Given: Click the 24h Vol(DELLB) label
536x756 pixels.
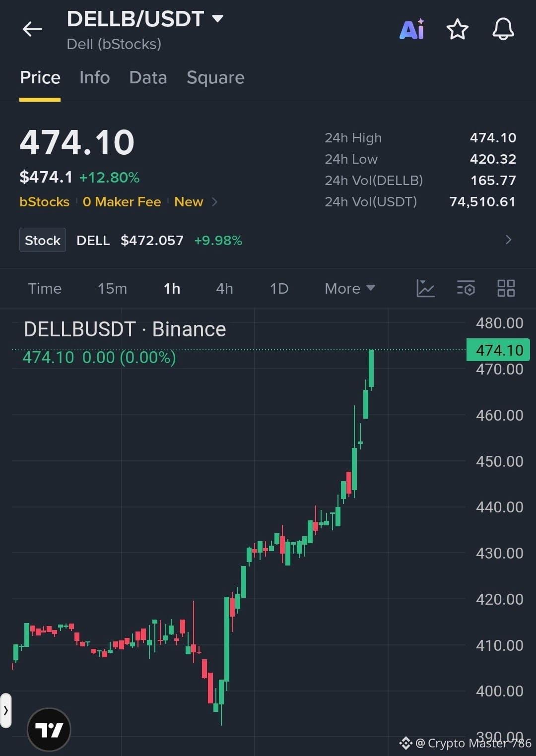Looking at the screenshot, I should pos(374,181).
